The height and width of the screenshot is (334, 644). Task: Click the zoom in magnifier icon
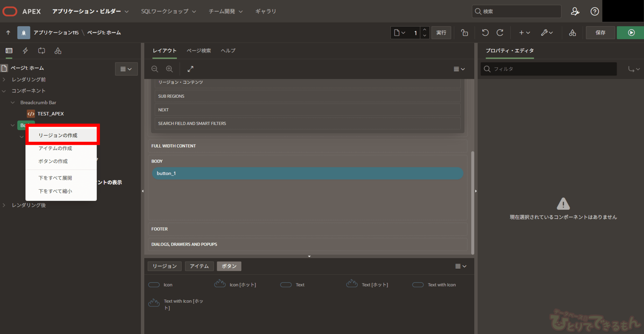169,69
